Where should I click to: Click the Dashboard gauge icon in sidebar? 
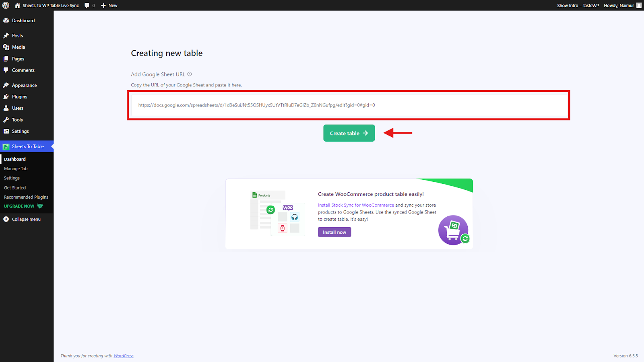6,21
